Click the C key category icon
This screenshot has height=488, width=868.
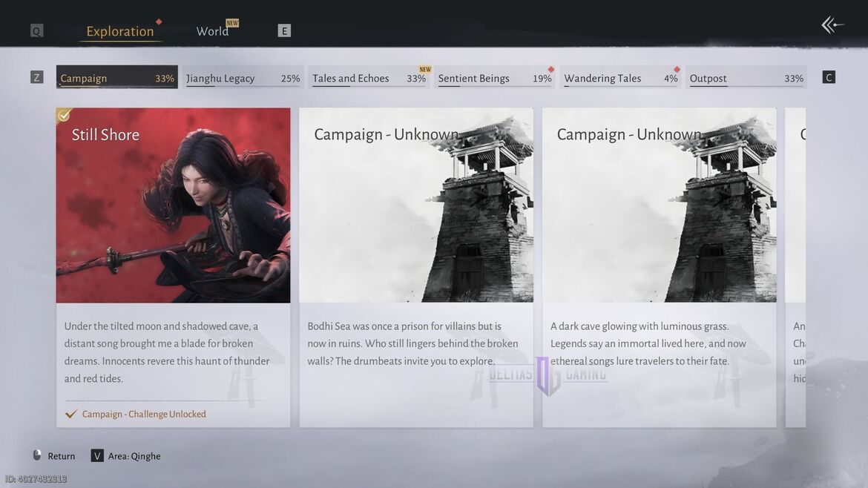(x=829, y=77)
